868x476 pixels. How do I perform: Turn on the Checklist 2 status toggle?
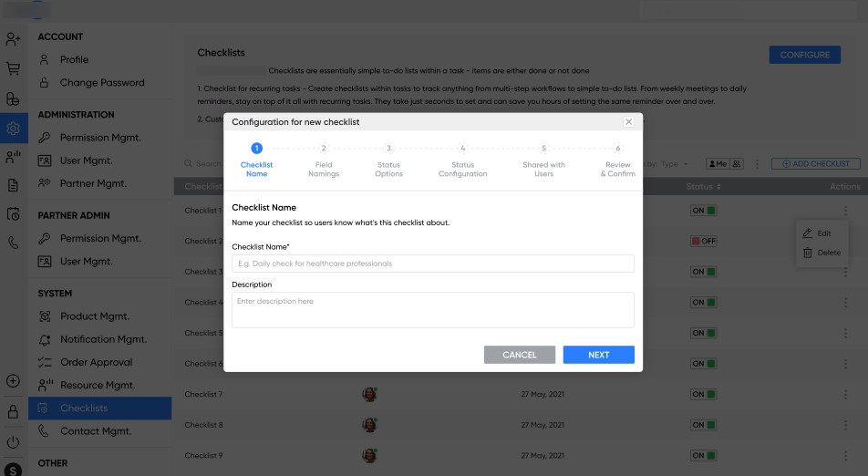click(x=703, y=241)
